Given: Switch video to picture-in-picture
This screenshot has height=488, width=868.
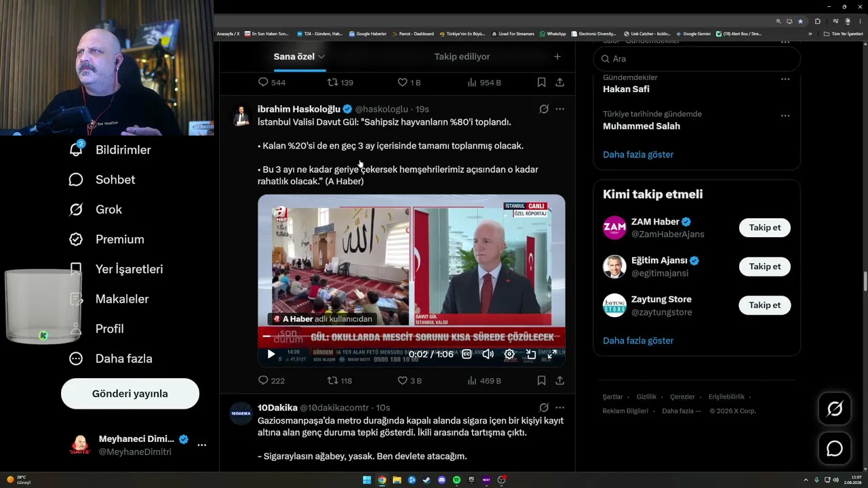Looking at the screenshot, I should (x=531, y=354).
